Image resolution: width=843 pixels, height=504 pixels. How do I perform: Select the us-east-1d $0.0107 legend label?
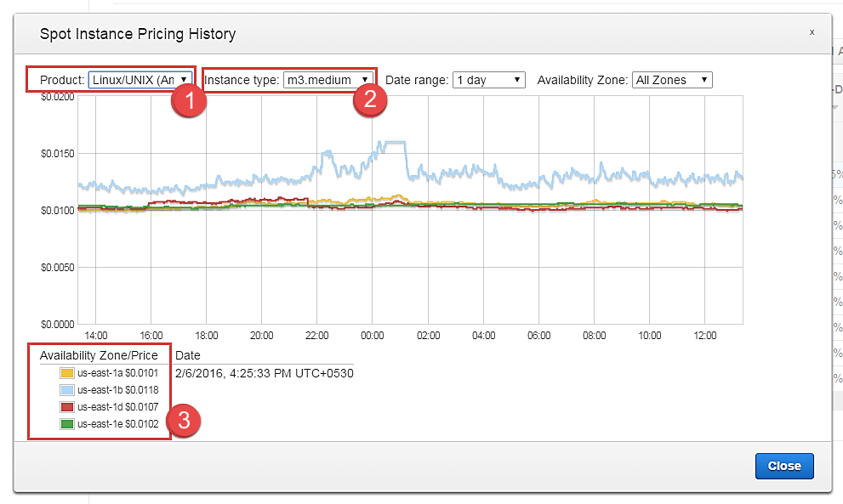tap(117, 407)
